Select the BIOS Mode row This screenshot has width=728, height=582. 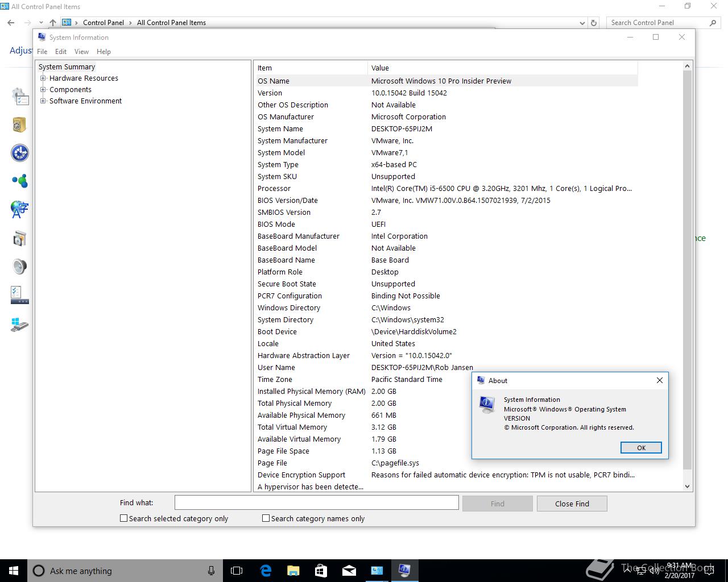point(446,225)
